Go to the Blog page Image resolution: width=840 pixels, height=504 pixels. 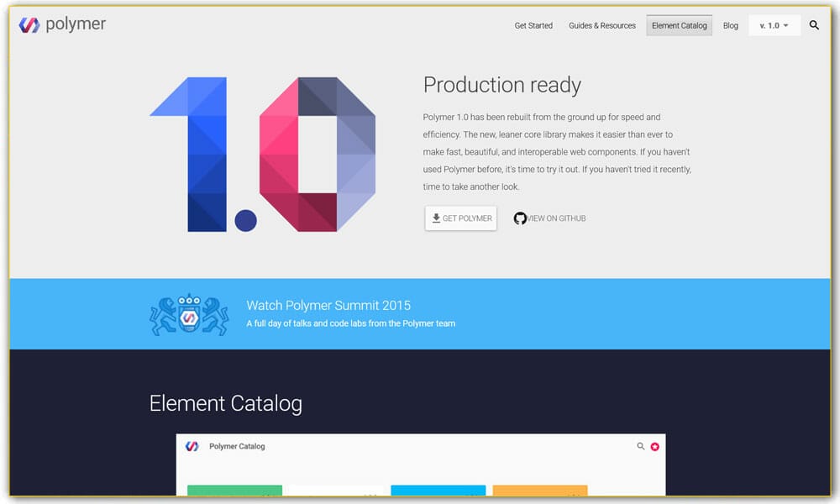pyautogui.click(x=731, y=25)
